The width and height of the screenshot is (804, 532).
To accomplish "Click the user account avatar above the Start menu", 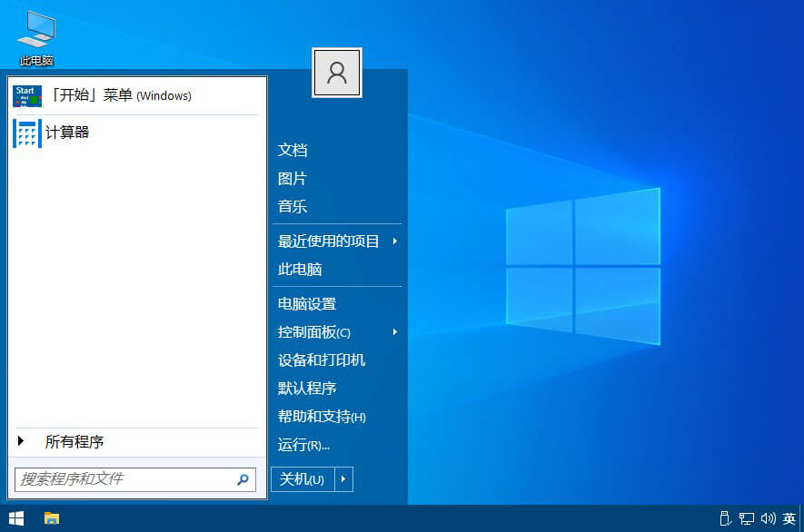I will click(337, 73).
